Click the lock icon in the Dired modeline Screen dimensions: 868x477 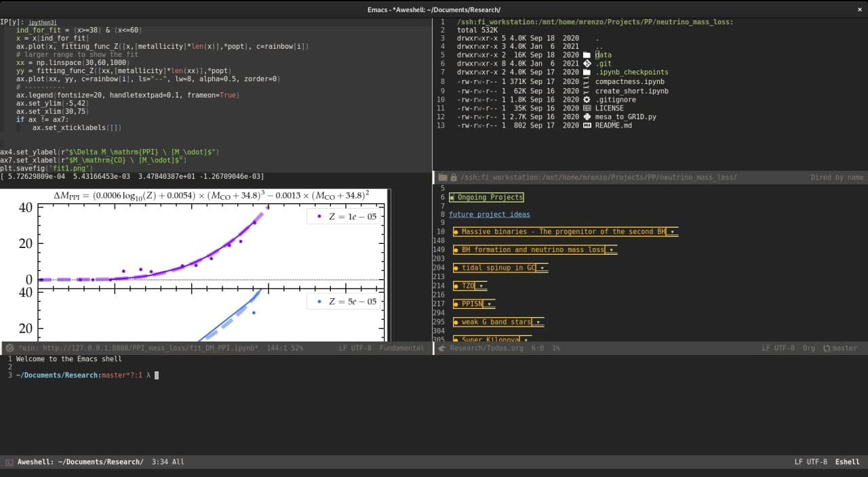tap(454, 178)
